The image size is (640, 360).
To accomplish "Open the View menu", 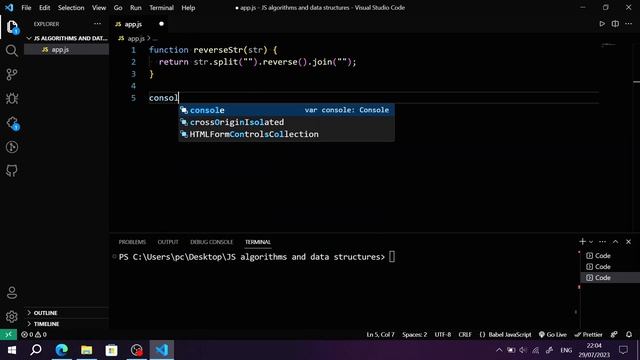I will click(99, 7).
